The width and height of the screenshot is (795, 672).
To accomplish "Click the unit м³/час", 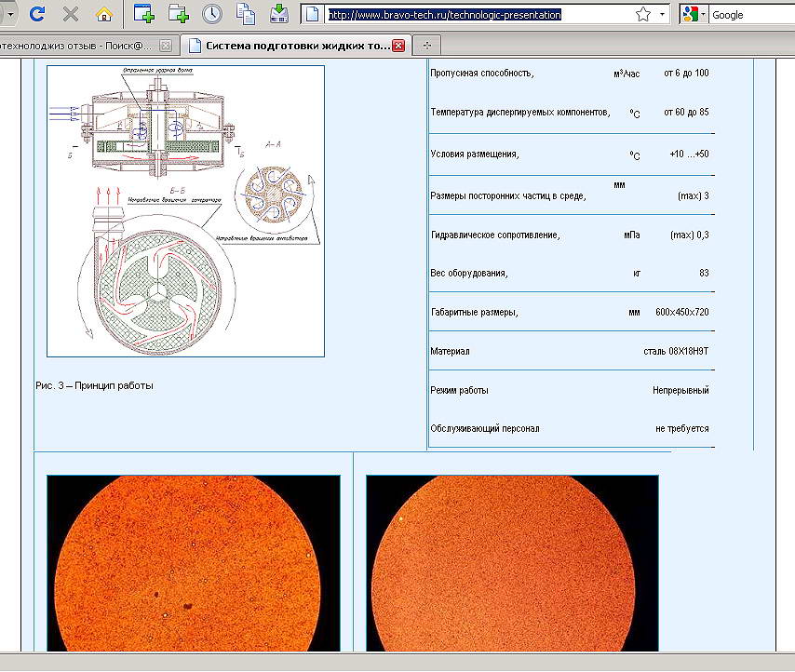I will point(627,74).
